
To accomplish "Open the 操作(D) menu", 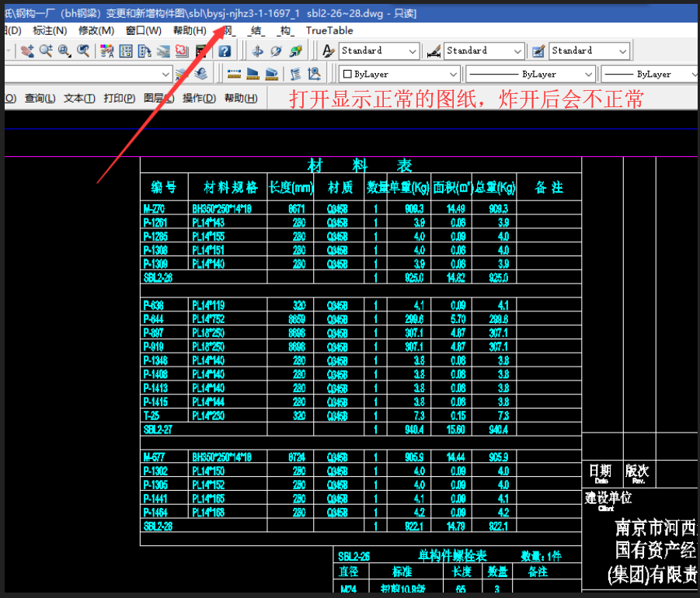I will coord(199,98).
